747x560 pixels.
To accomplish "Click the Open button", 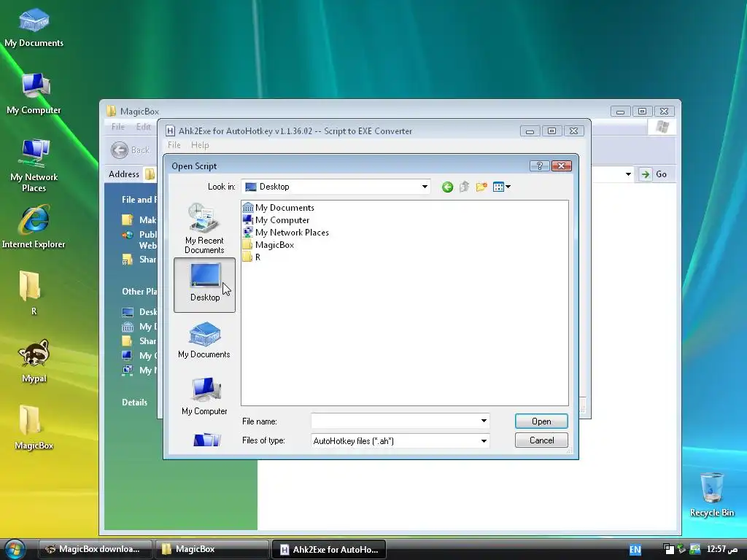I will point(541,421).
